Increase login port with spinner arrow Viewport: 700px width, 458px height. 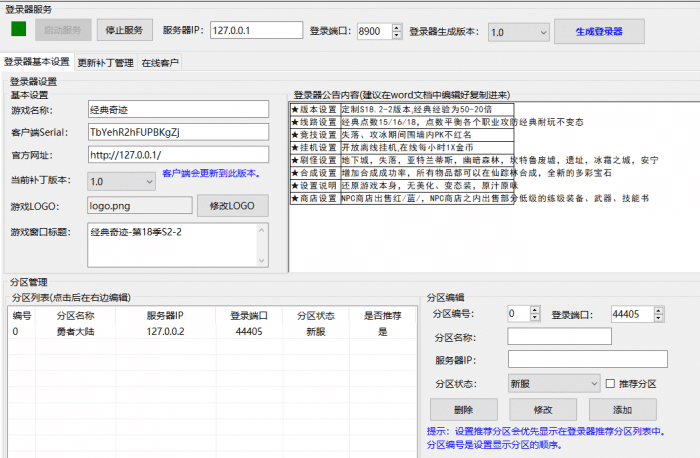[x=396, y=28]
